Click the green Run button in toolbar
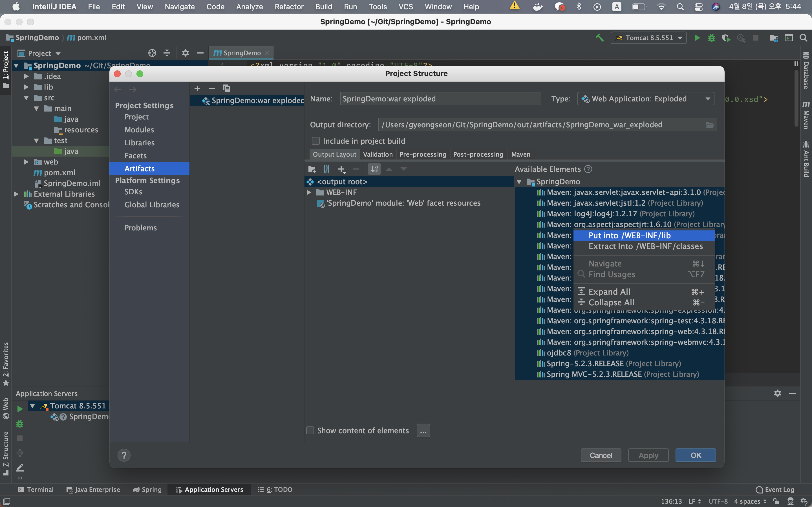 [697, 38]
